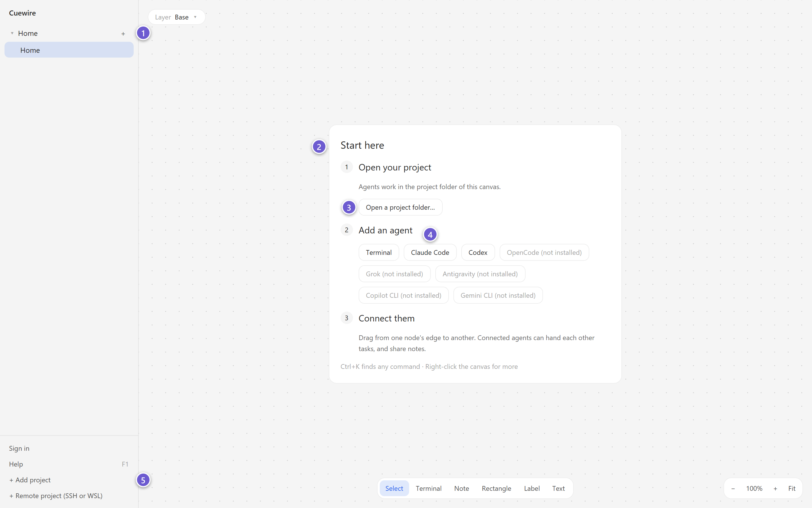Click Open a project folder button
The width and height of the screenshot is (812, 508).
pyautogui.click(x=400, y=207)
